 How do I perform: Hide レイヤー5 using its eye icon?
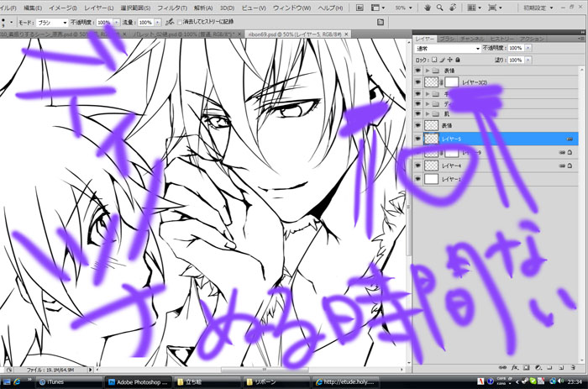(x=418, y=139)
